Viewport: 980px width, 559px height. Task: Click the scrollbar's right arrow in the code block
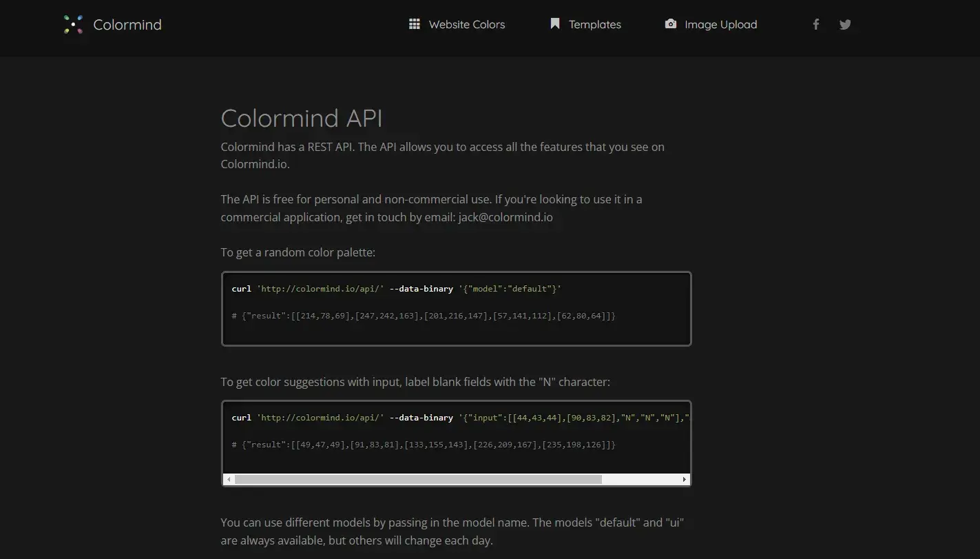(684, 479)
